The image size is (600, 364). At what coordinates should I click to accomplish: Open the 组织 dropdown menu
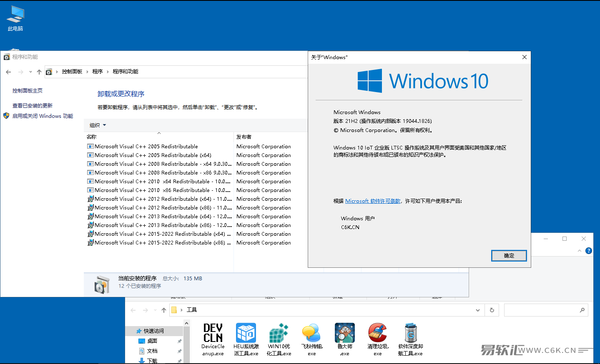tap(98, 125)
